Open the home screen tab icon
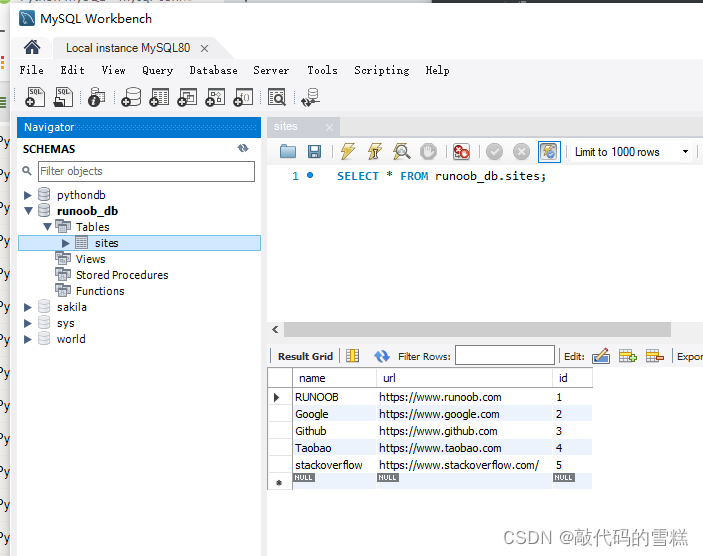The height and width of the screenshot is (556, 703). [x=32, y=47]
